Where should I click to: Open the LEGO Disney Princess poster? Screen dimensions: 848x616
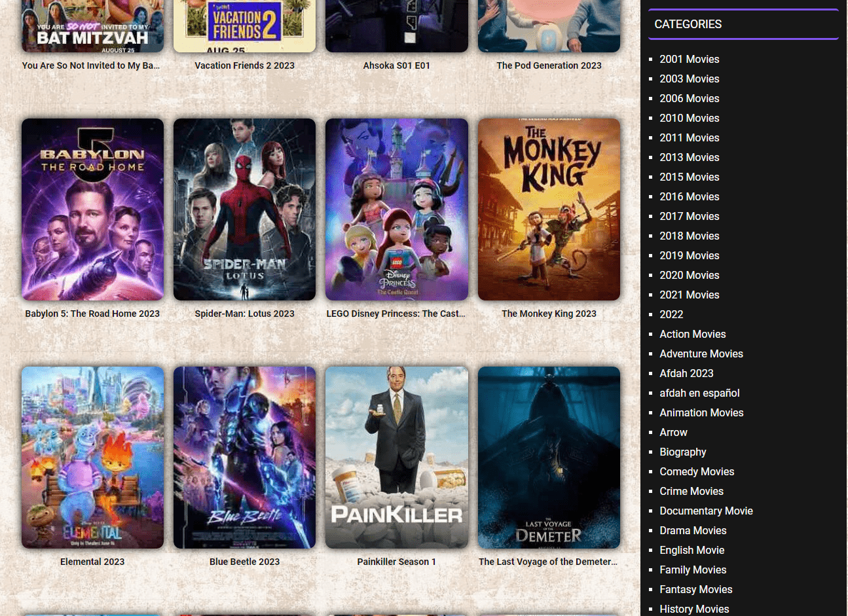(x=397, y=209)
